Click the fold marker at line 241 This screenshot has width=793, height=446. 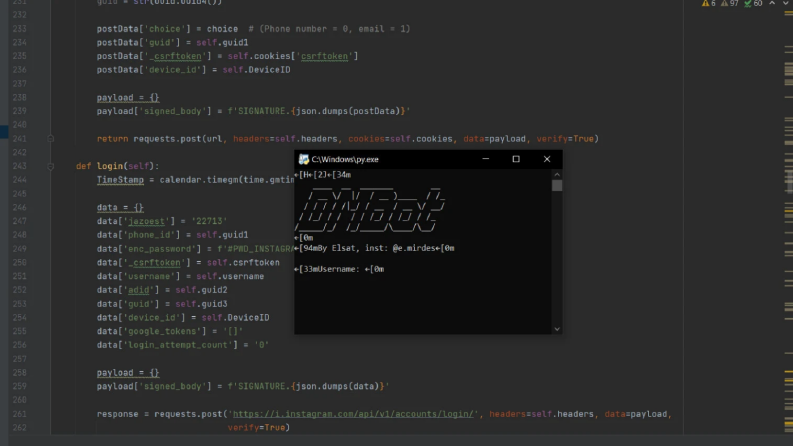point(51,139)
